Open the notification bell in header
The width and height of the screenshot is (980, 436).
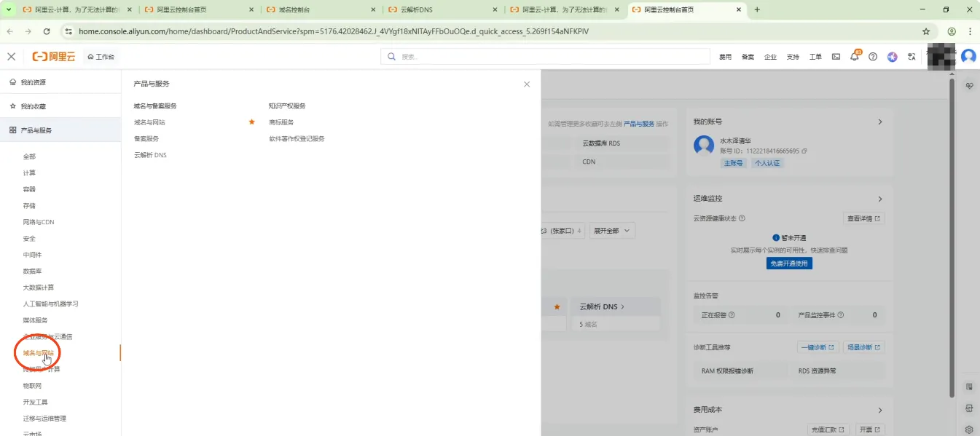855,57
